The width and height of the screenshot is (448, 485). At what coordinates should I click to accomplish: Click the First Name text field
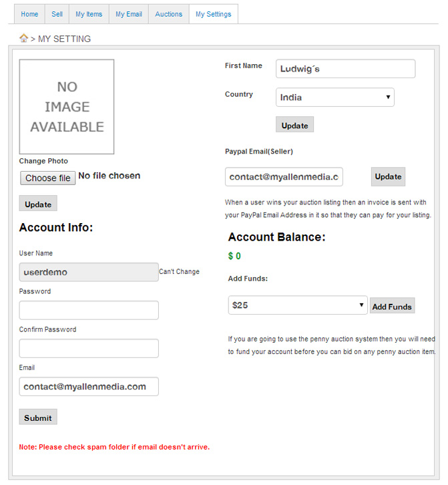345,69
